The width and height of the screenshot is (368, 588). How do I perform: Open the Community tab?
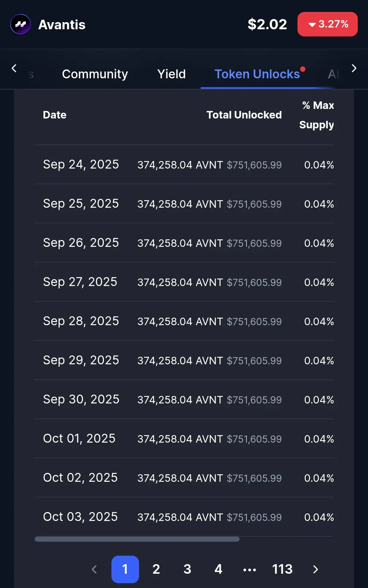[95, 74]
